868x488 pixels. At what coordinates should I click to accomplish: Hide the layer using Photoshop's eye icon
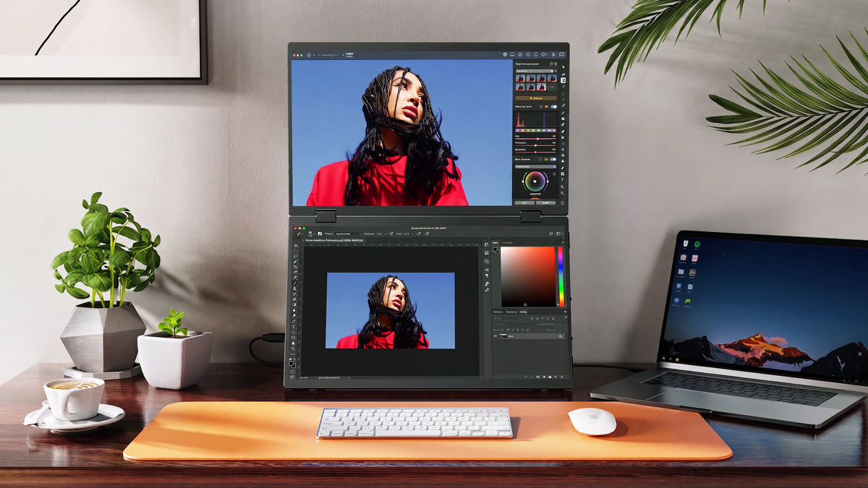coord(495,336)
